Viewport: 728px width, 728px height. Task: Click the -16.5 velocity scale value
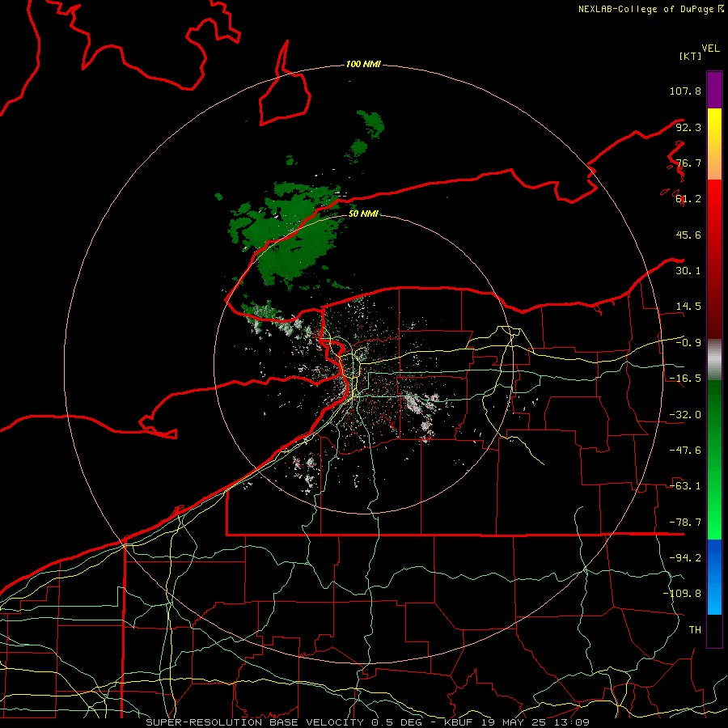(x=685, y=379)
